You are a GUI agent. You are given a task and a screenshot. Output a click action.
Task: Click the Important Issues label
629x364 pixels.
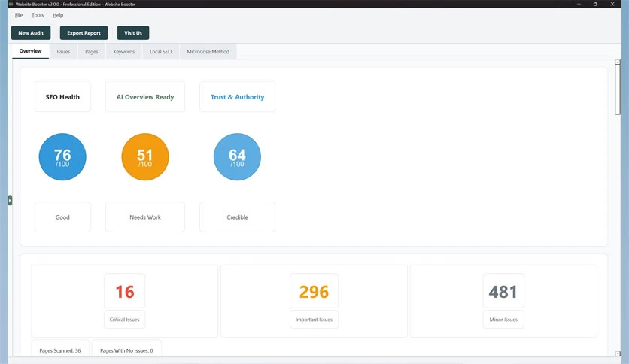pyautogui.click(x=314, y=320)
